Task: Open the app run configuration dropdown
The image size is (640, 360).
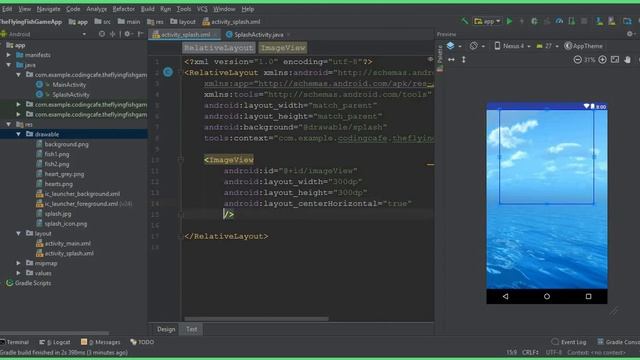Action: (x=487, y=21)
